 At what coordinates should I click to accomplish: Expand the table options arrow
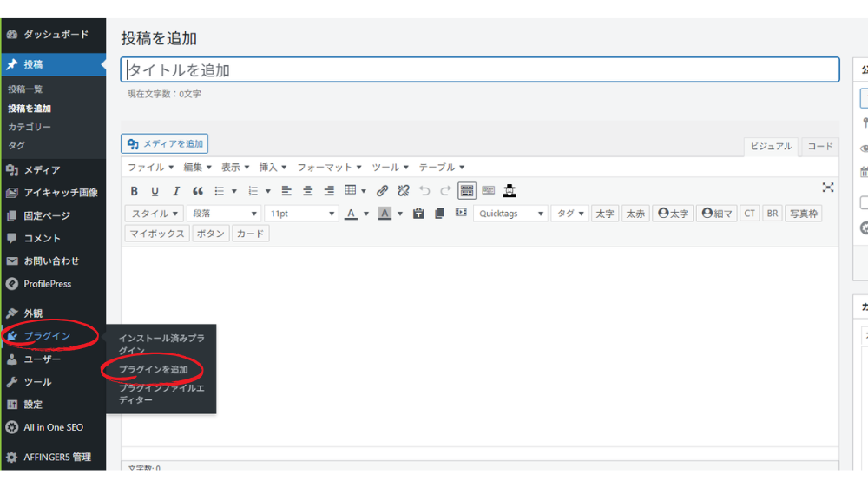coord(364,192)
